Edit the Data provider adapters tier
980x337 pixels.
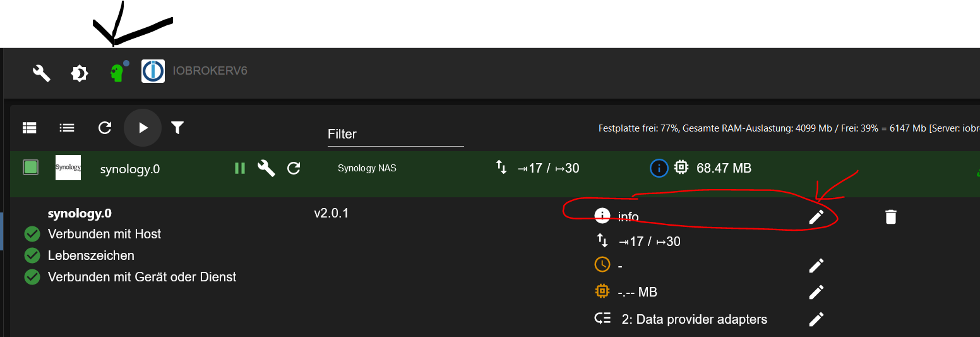pyautogui.click(x=816, y=319)
